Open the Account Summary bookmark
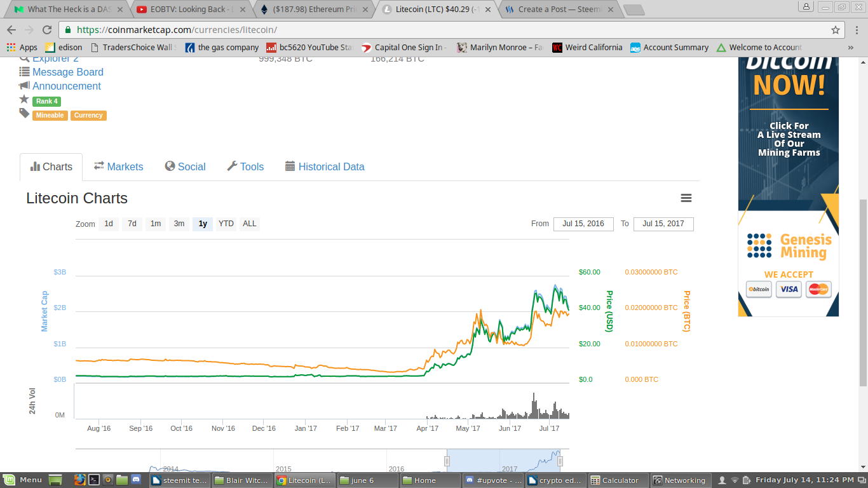The width and height of the screenshot is (868, 488). pyautogui.click(x=669, y=47)
